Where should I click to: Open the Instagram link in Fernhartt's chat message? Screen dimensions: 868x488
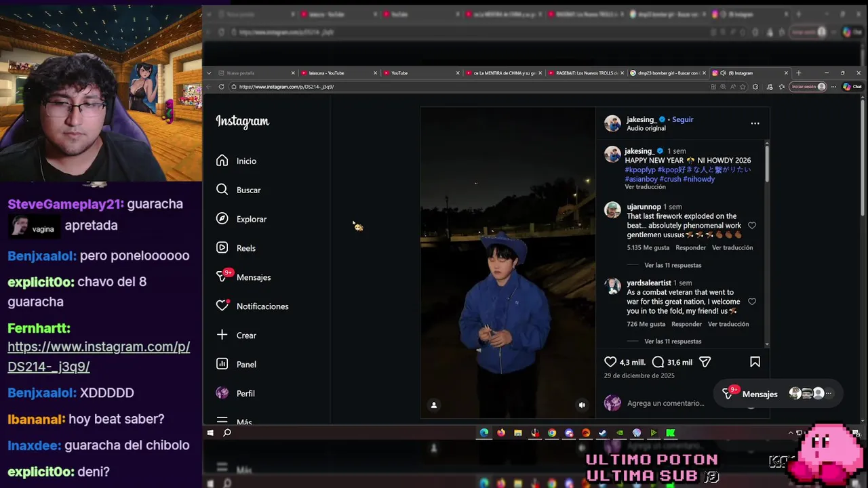tap(99, 357)
